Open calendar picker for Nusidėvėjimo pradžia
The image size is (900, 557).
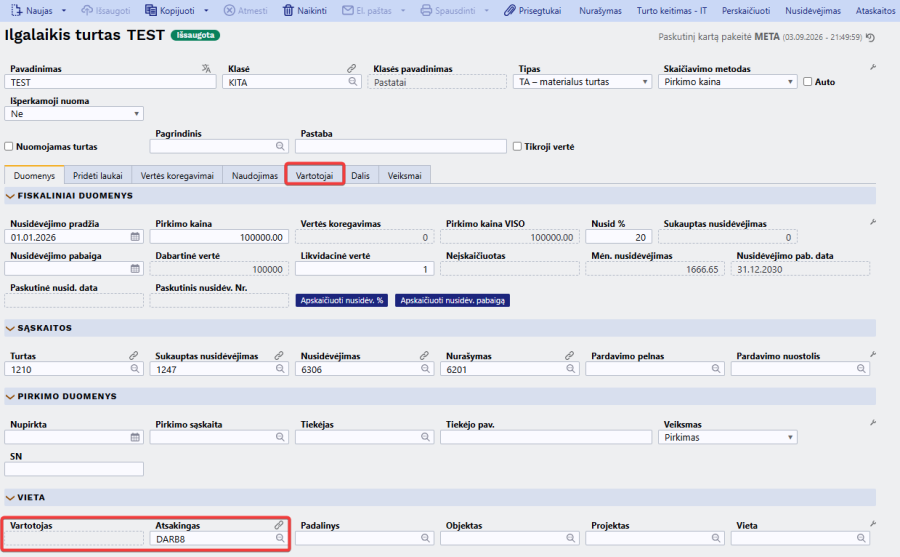[x=135, y=237]
